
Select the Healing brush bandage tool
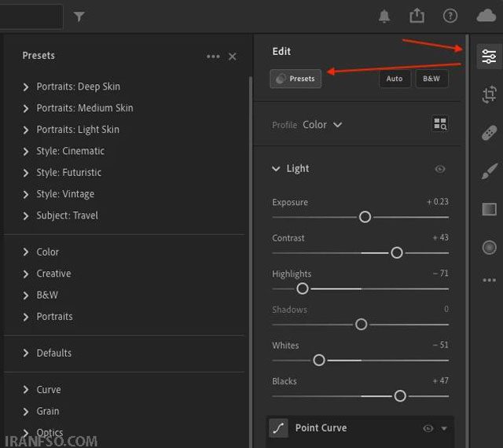(489, 133)
